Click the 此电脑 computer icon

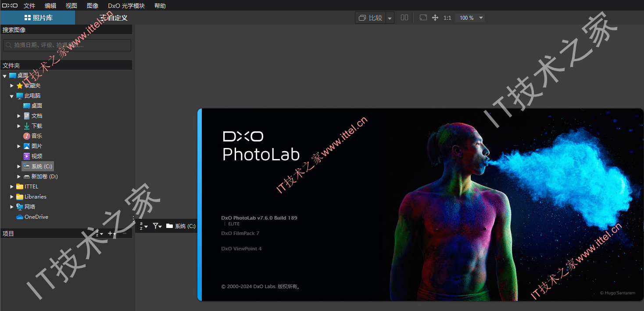pos(19,96)
